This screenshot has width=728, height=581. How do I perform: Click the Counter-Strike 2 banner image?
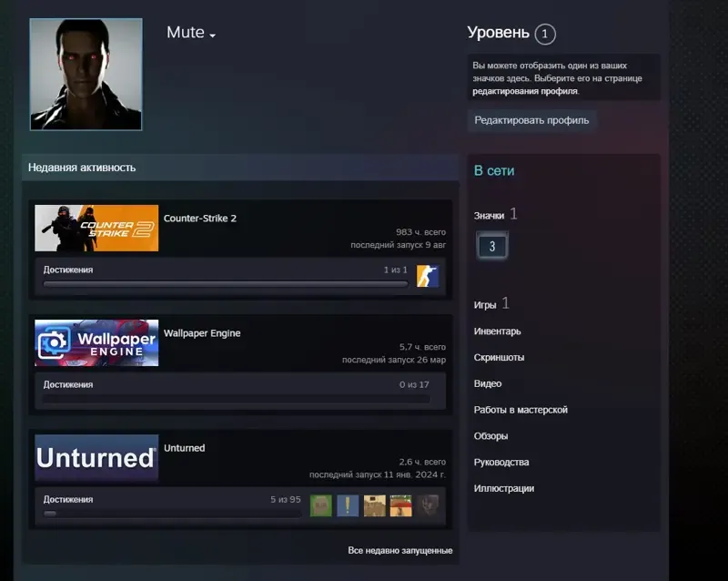click(96, 228)
